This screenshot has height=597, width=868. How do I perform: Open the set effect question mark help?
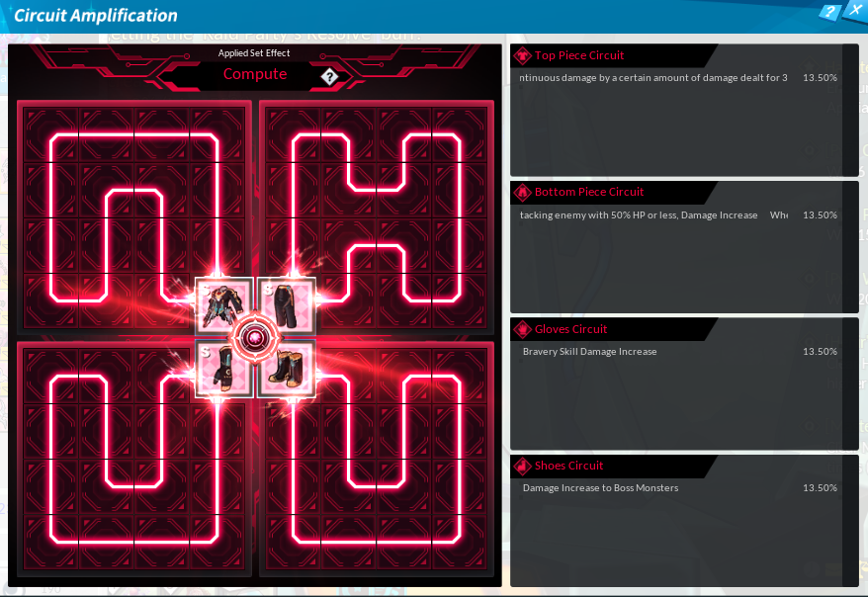(x=329, y=76)
